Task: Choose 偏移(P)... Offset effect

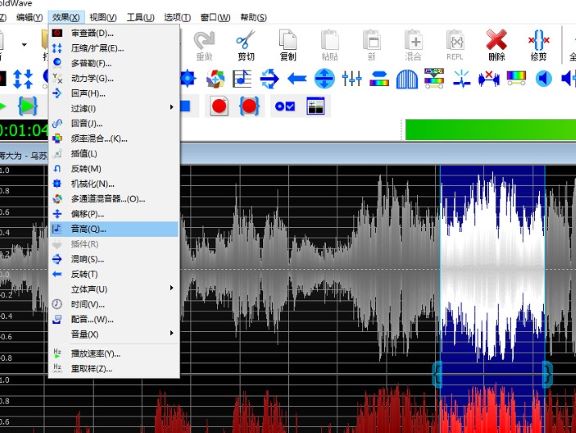Action: click(114, 214)
